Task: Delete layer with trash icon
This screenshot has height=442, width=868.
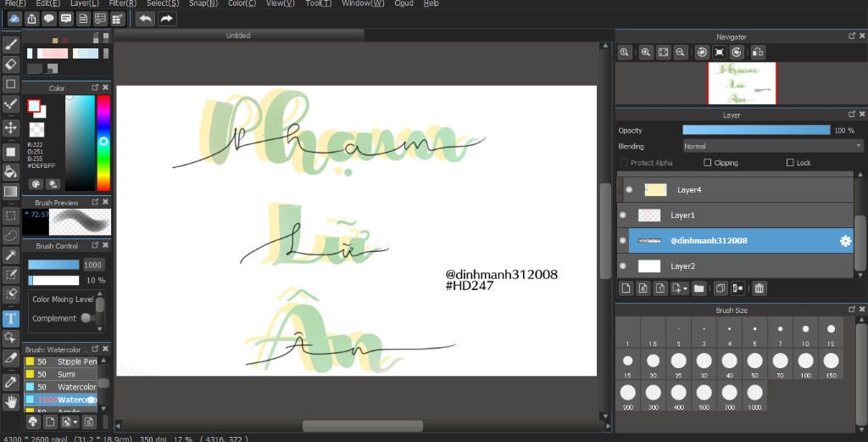Action: point(759,288)
